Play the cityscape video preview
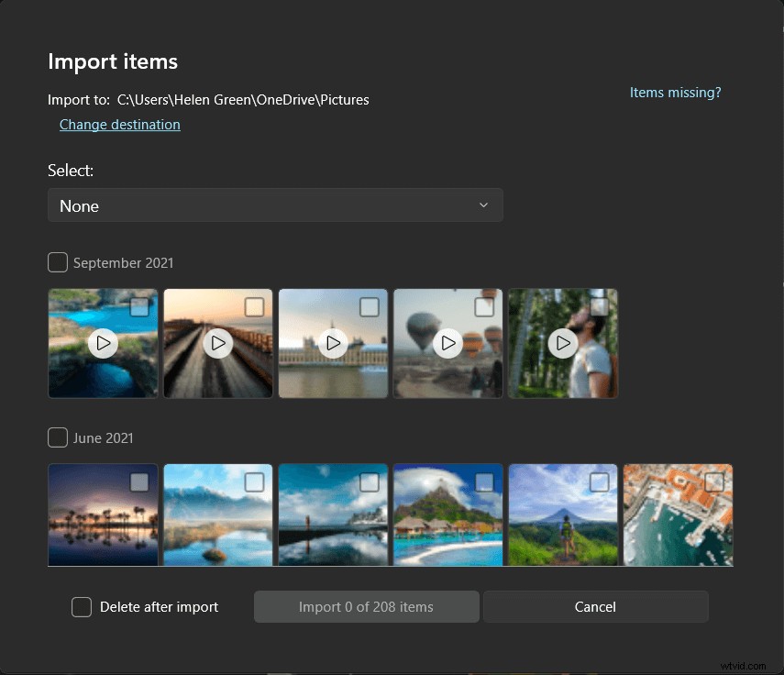Image resolution: width=784 pixels, height=675 pixels. [x=333, y=343]
